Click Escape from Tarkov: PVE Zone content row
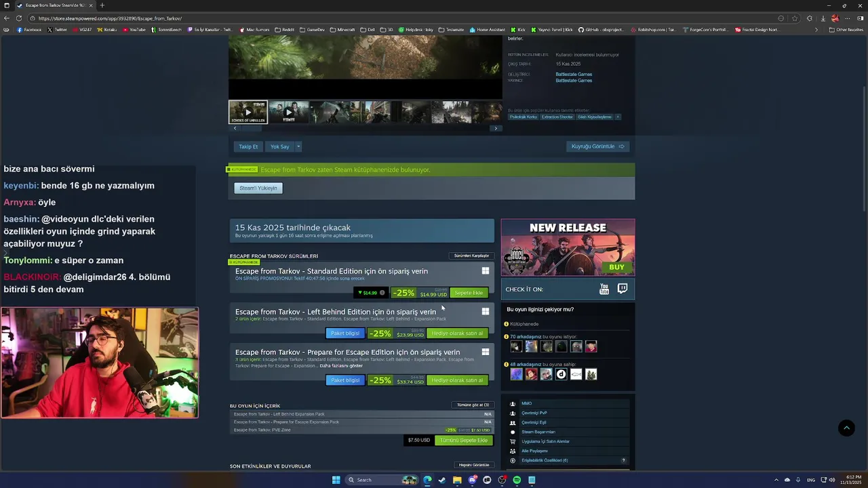 coord(362,430)
